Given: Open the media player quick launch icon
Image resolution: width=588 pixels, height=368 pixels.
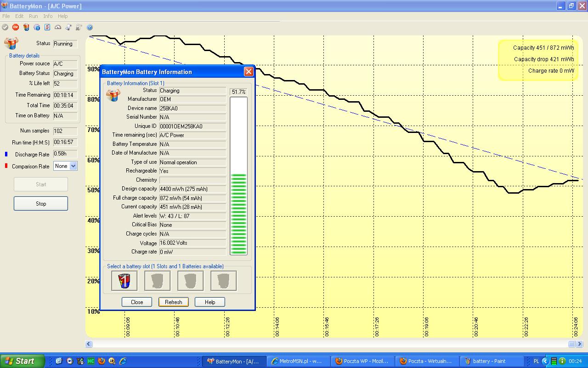Looking at the screenshot, I should 70,361.
